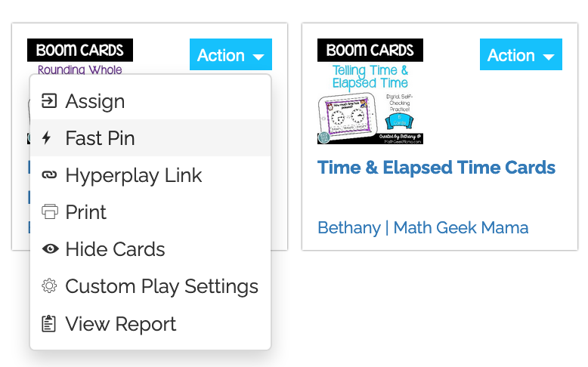Click the Fast Pin lightning bolt icon

[x=47, y=137]
